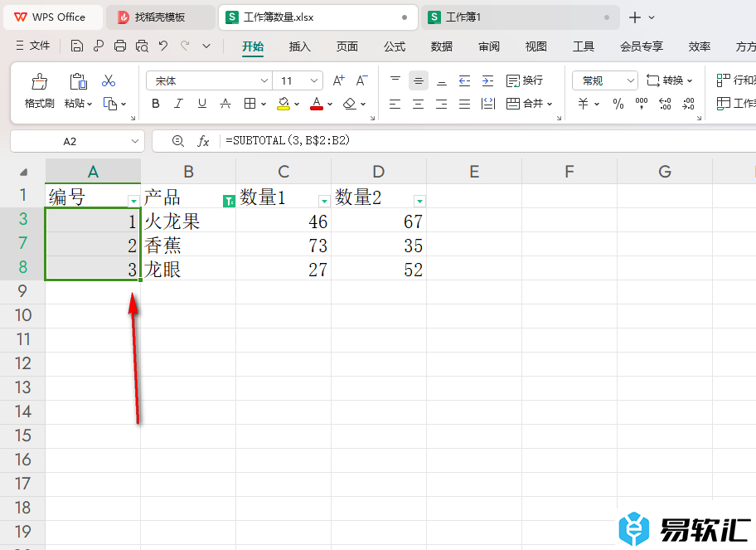Increase indent icon
756x550 pixels.
[x=488, y=80]
